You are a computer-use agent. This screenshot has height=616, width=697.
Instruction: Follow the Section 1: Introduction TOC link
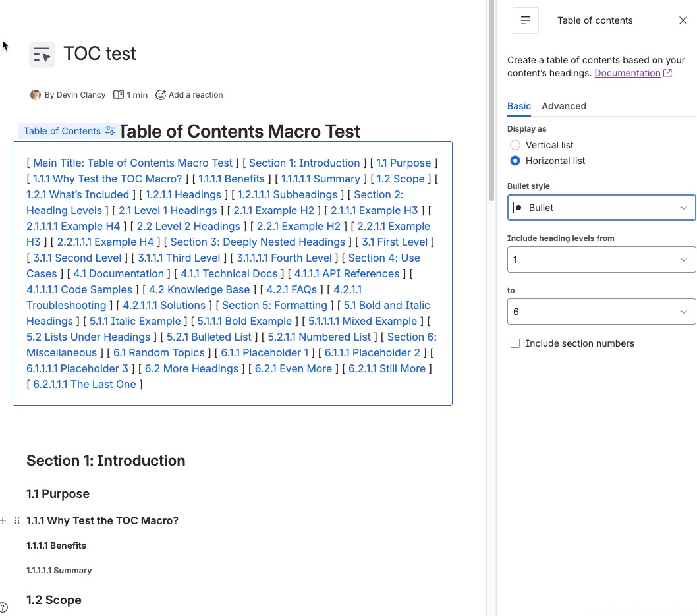point(304,163)
